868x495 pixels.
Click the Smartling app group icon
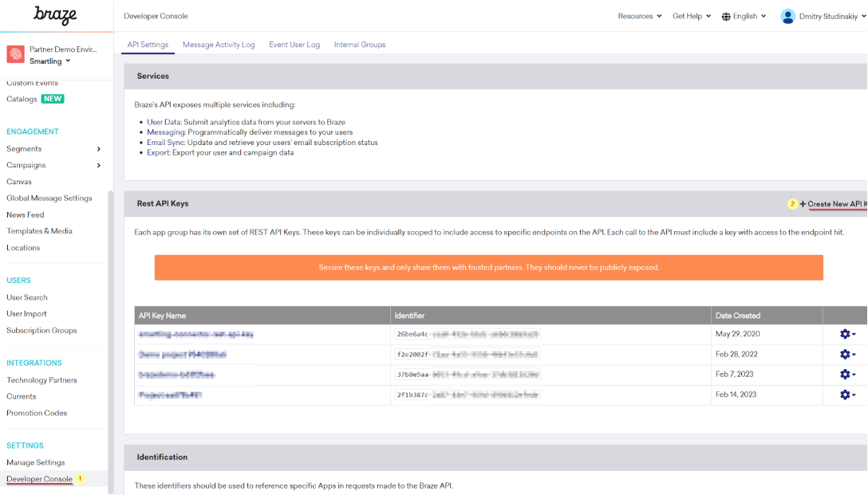(x=15, y=54)
